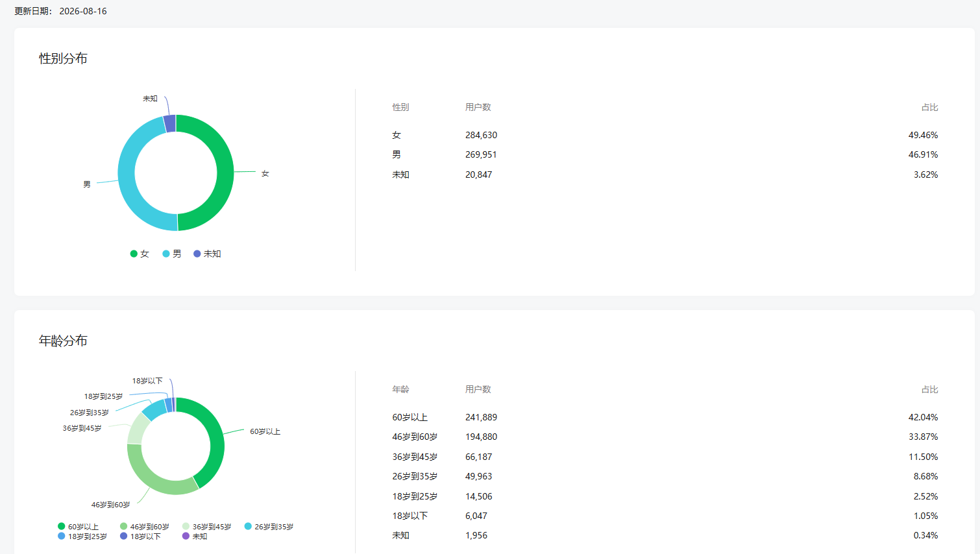The width and height of the screenshot is (980, 554).
Task: Select the 性别分布 section title
Action: (63, 58)
